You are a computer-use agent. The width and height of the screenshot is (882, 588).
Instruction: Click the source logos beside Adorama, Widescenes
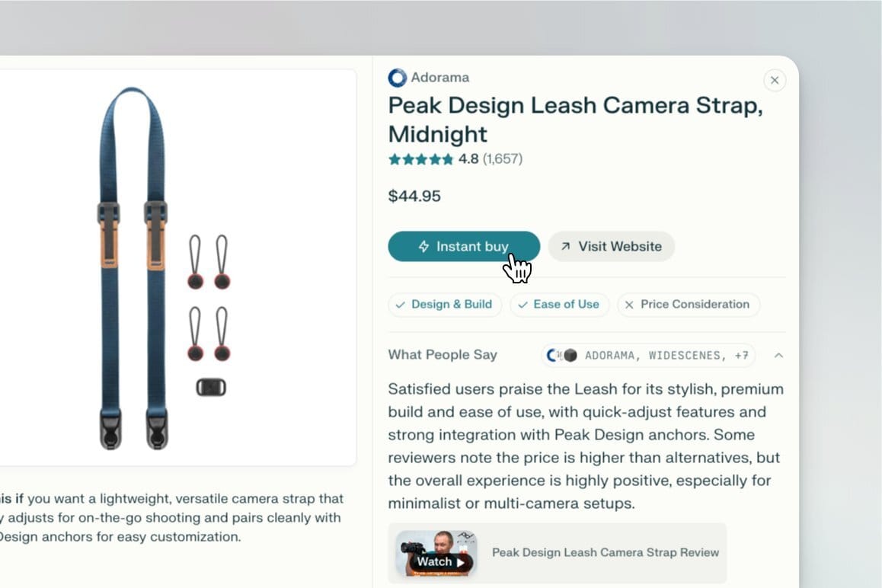pos(562,355)
